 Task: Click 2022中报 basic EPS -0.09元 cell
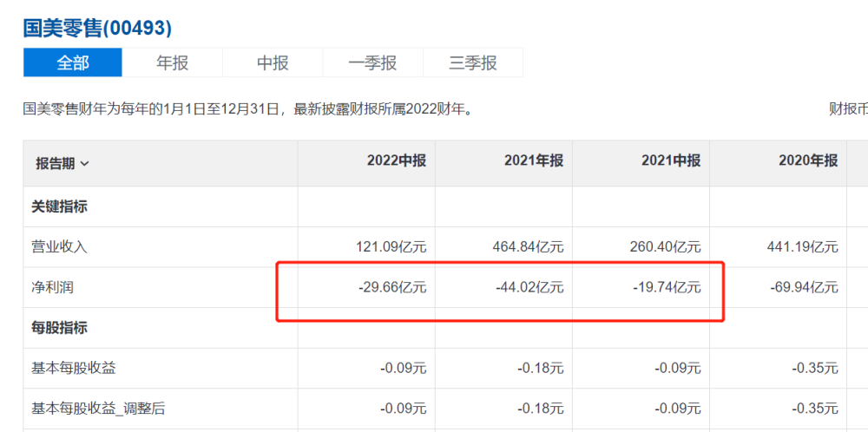[x=404, y=369]
